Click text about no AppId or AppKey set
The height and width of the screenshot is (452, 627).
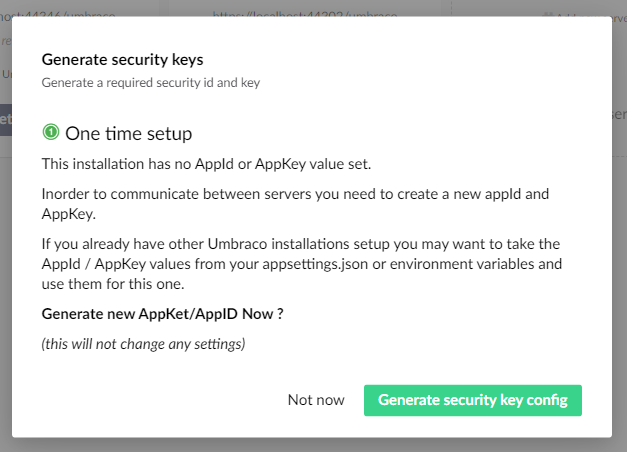(206, 164)
